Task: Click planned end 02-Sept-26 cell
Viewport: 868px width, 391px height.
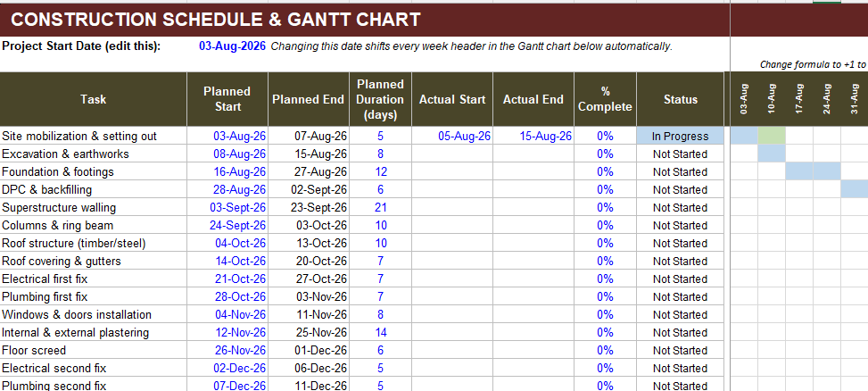Action: (x=309, y=189)
